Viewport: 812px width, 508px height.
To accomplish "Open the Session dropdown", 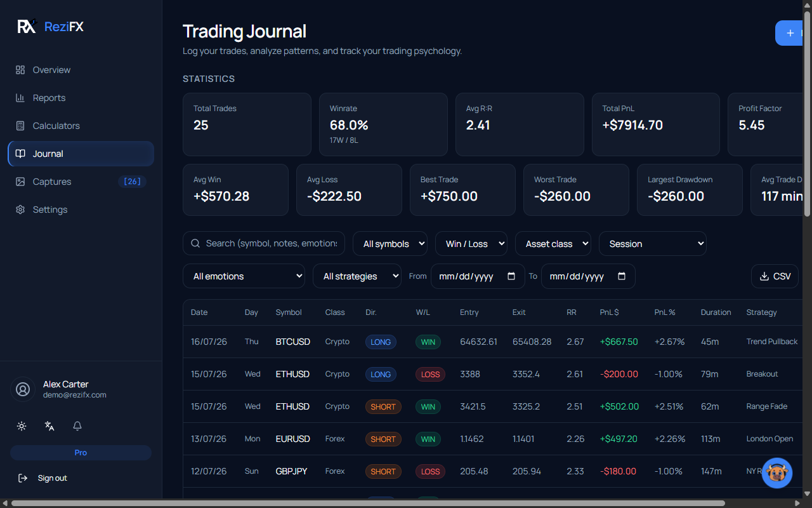I will pos(653,244).
